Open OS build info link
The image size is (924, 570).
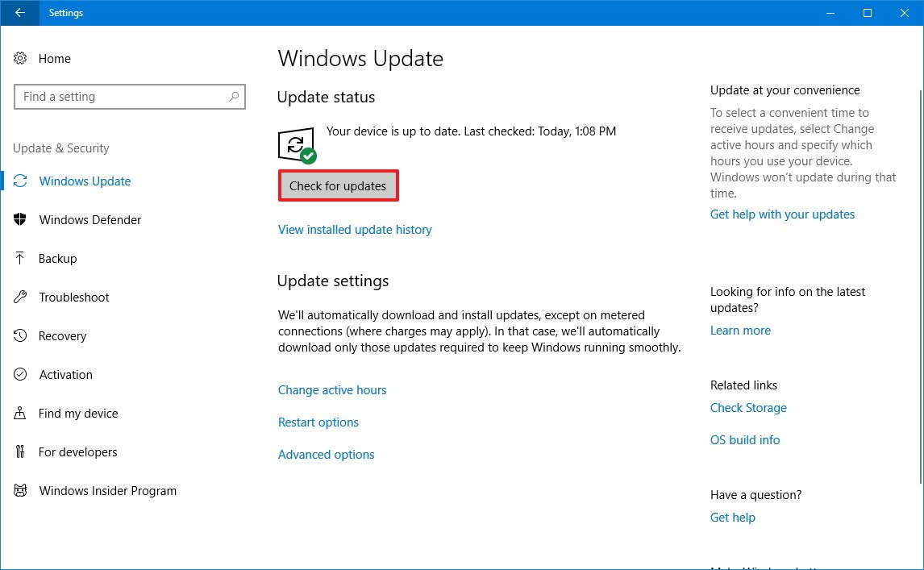745,439
